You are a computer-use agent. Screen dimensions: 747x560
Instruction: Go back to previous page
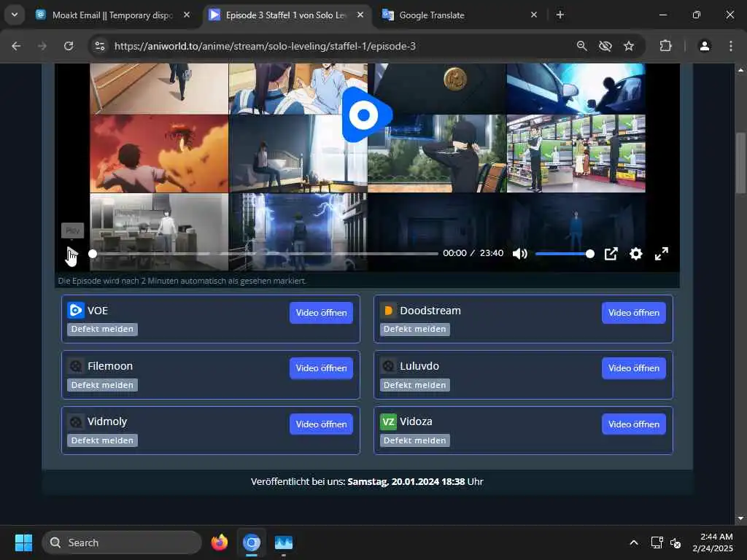pyautogui.click(x=16, y=46)
